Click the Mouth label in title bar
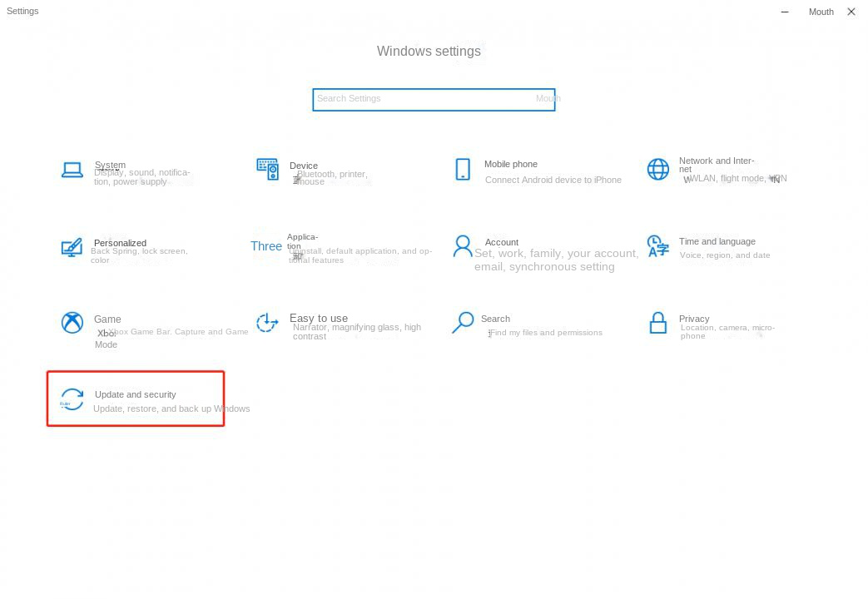This screenshot has height=599, width=868. coord(821,12)
